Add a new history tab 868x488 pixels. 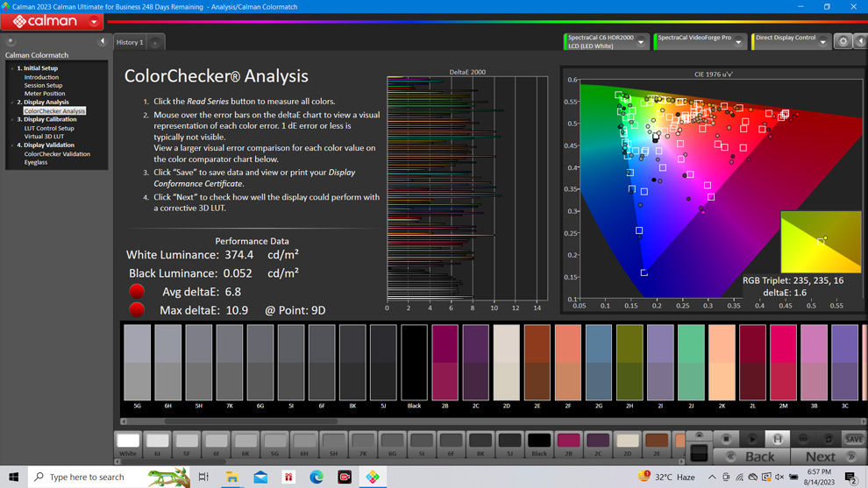click(155, 43)
